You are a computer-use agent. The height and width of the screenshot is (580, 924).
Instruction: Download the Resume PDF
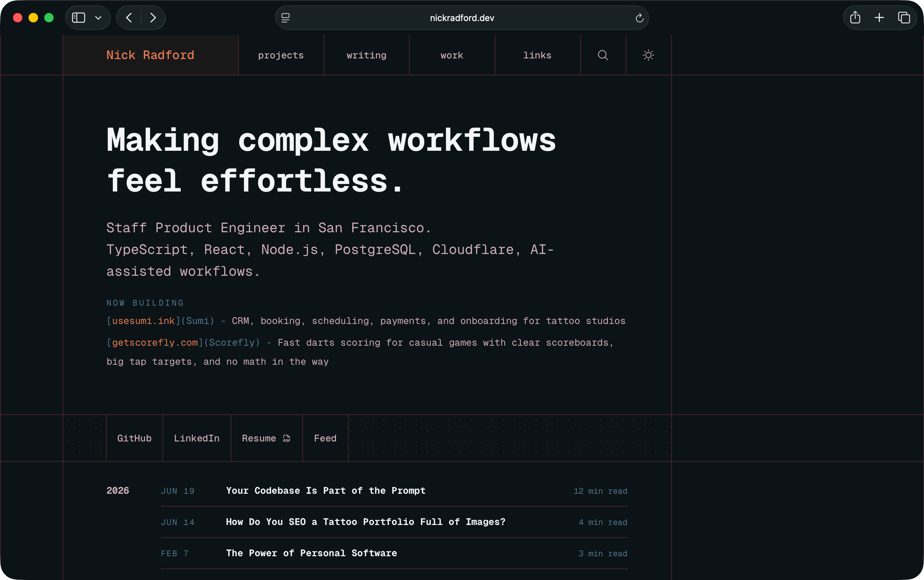(267, 438)
